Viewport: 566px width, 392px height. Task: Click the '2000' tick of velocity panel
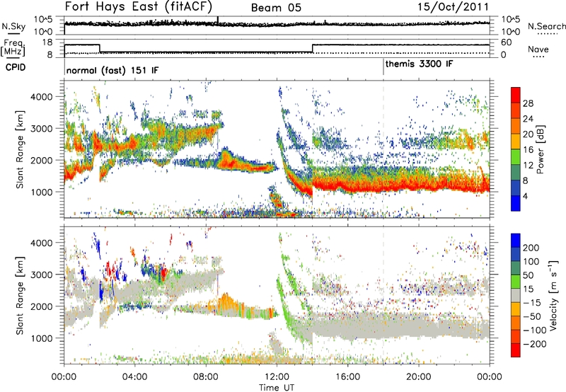tap(41, 306)
